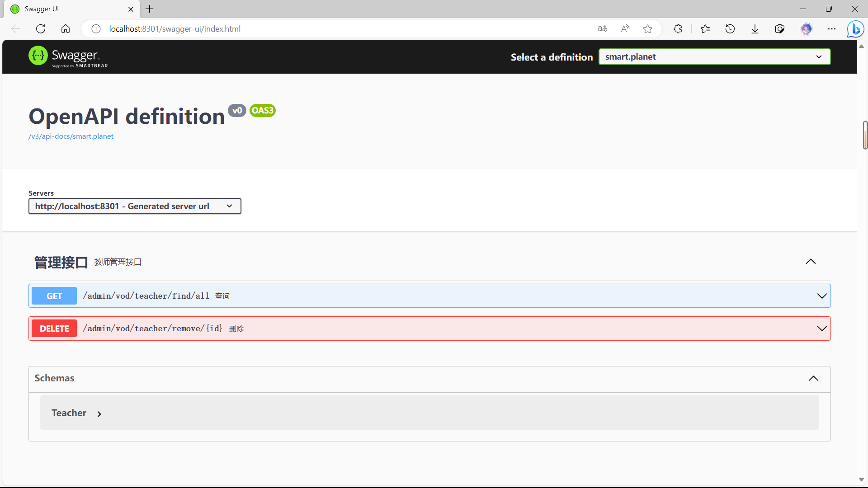Viewport: 868px width, 488px height.
Task: Click the home page icon
Action: pyautogui.click(x=66, y=29)
